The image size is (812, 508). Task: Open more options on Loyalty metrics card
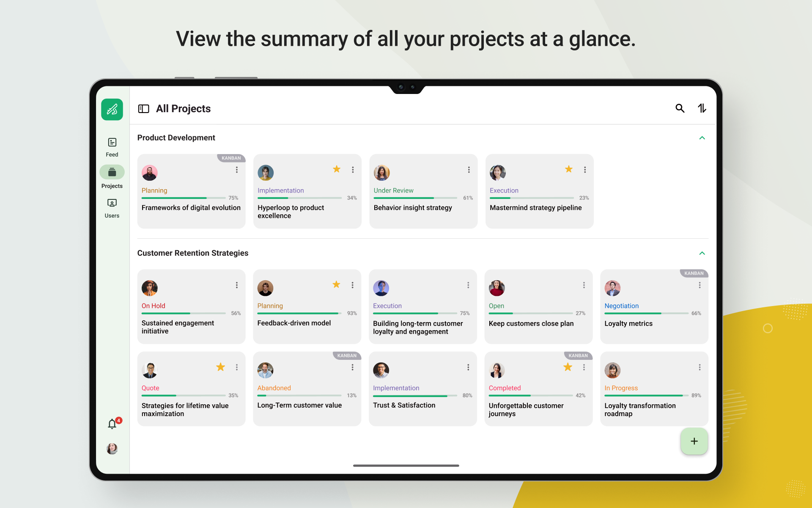point(700,285)
